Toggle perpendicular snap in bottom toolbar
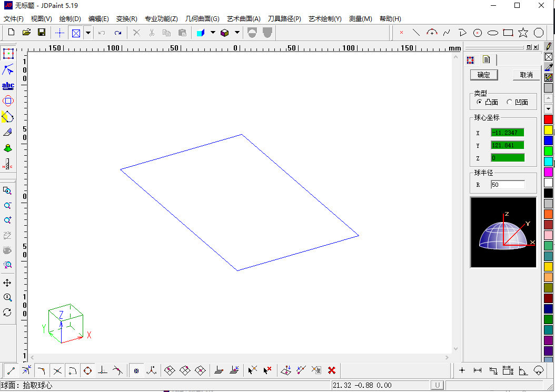 (103, 371)
